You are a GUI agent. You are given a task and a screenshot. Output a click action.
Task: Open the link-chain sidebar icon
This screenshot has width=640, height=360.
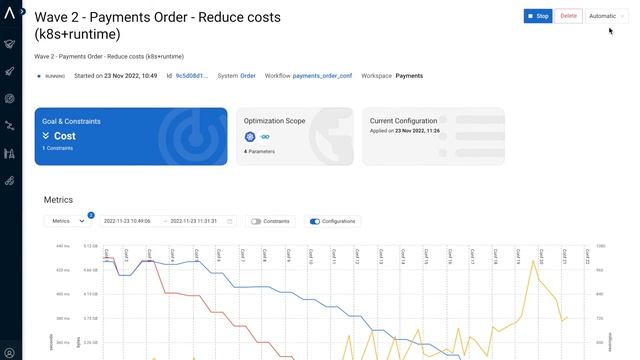tap(9, 181)
